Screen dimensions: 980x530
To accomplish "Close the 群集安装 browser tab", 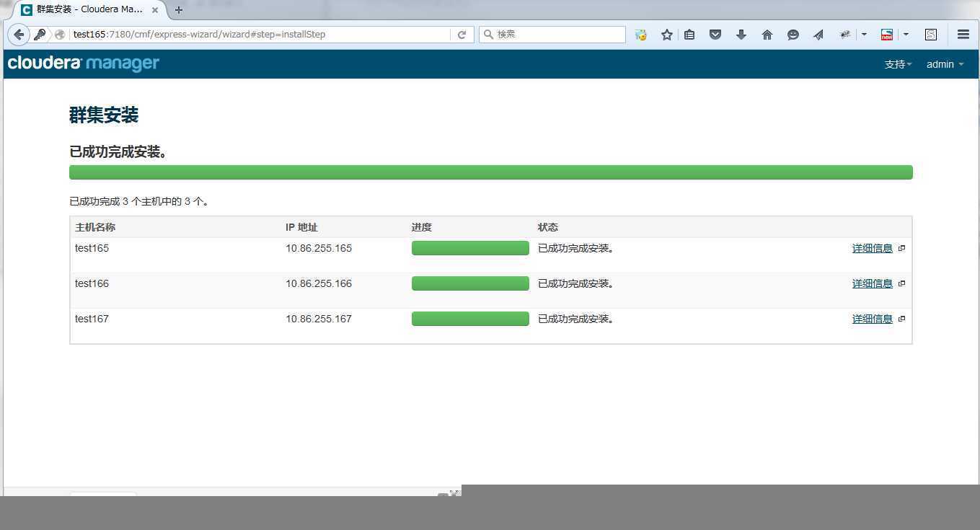I will point(155,10).
